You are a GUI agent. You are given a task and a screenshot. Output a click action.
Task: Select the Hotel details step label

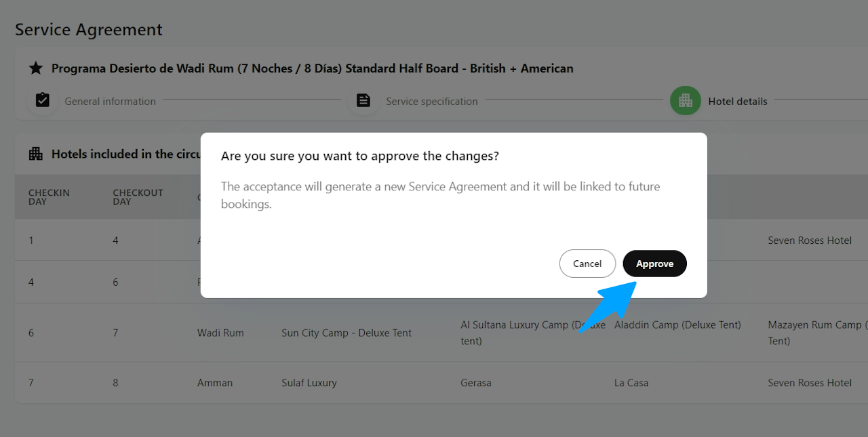click(737, 102)
